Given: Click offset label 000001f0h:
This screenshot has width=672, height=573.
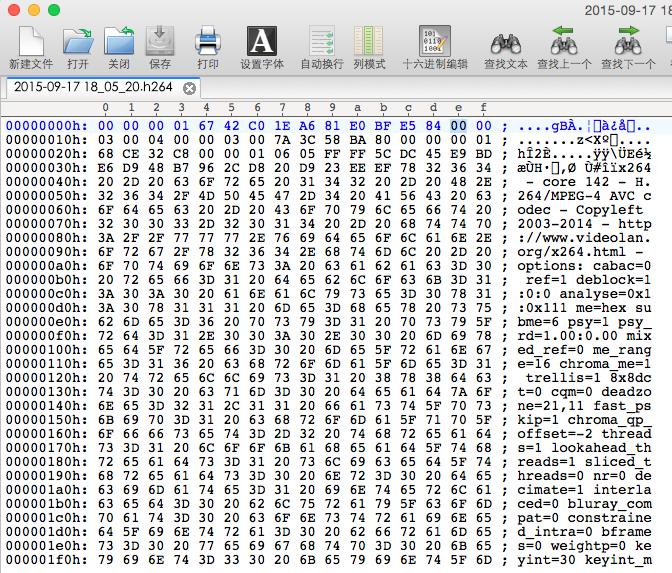Looking at the screenshot, I should (46, 560).
